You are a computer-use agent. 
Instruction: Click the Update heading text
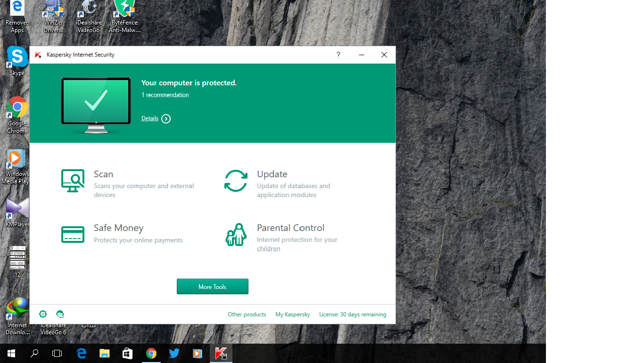(272, 174)
